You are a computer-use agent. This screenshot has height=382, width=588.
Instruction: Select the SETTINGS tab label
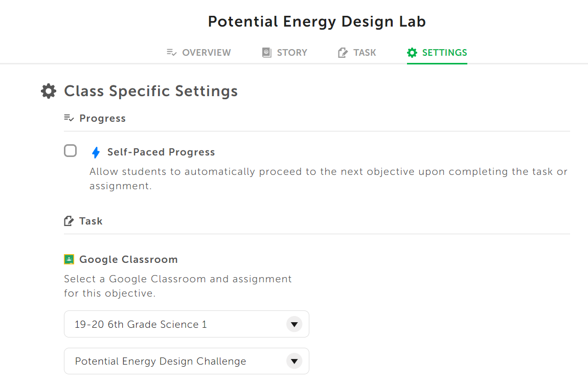click(x=444, y=53)
